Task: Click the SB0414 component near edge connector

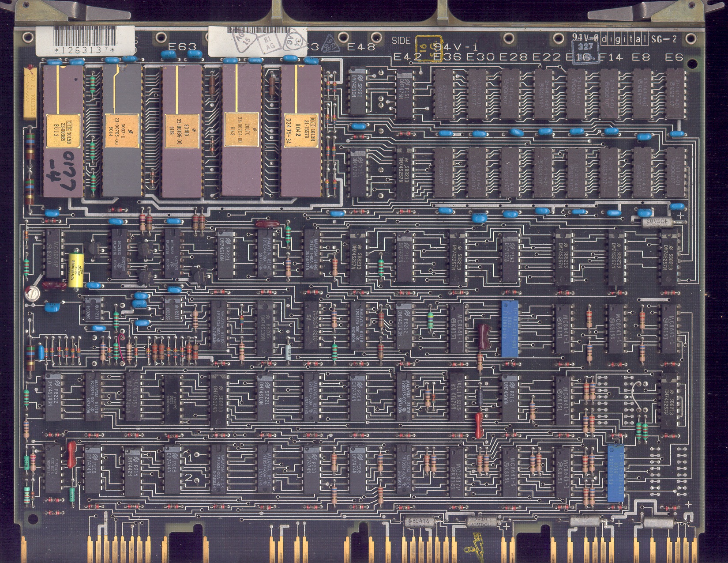Action: point(420,521)
